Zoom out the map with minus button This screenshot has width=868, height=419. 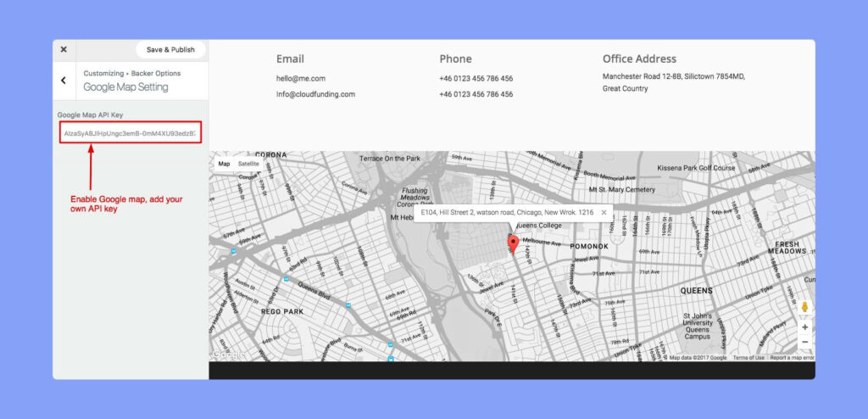805,342
